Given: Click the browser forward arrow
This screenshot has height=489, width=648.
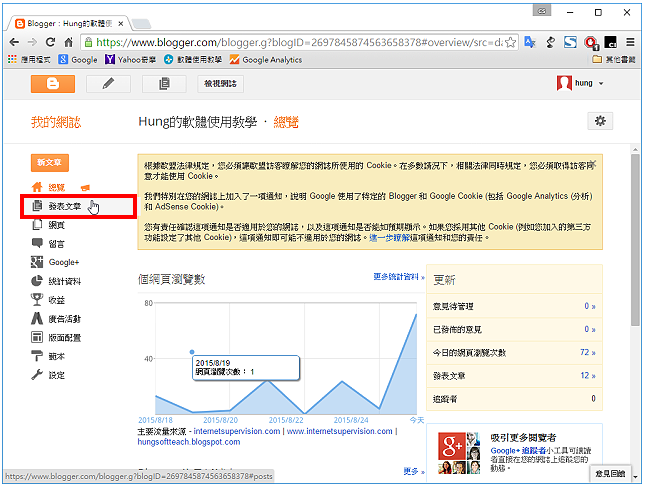Looking at the screenshot, I should coord(32,42).
